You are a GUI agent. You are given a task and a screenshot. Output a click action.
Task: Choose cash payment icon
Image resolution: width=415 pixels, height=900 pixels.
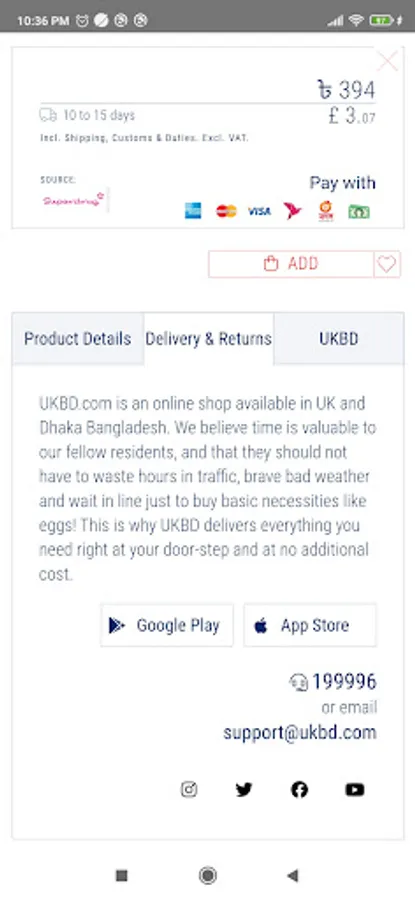tap(359, 212)
